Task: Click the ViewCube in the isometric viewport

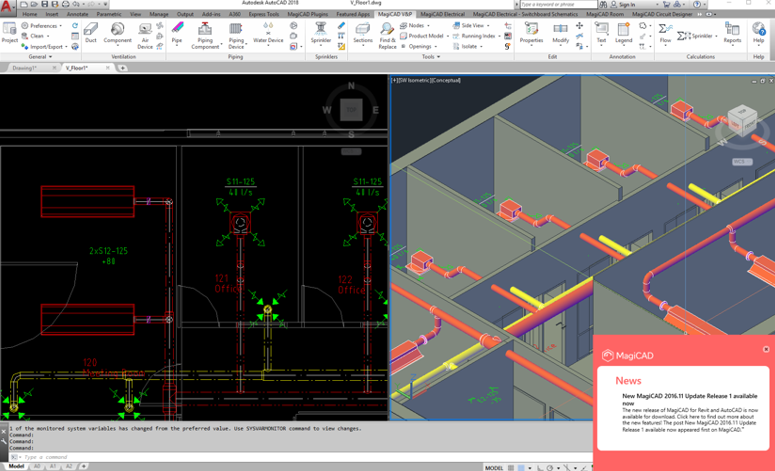Action: tap(741, 121)
